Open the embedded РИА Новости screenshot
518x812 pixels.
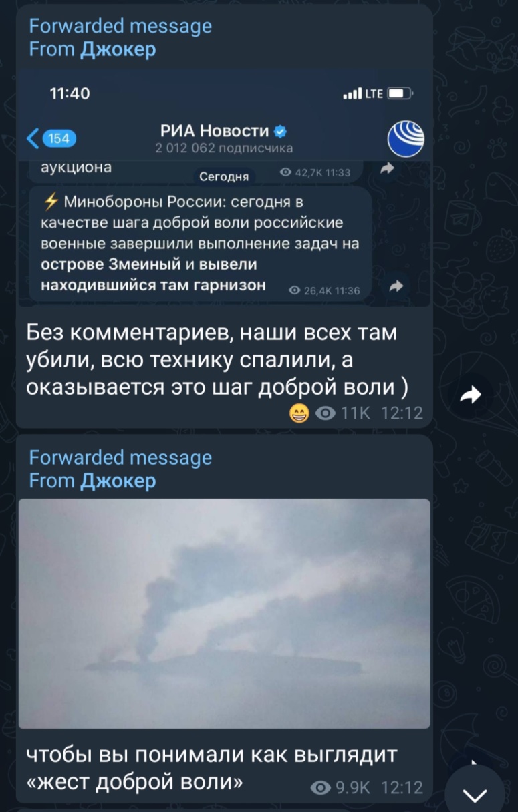click(225, 188)
